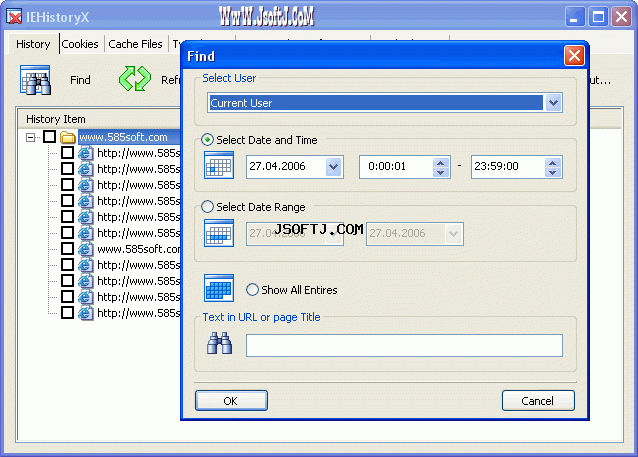This screenshot has width=638, height=457.
Task: Increase the 23:59:00 end time spinner
Action: click(553, 162)
